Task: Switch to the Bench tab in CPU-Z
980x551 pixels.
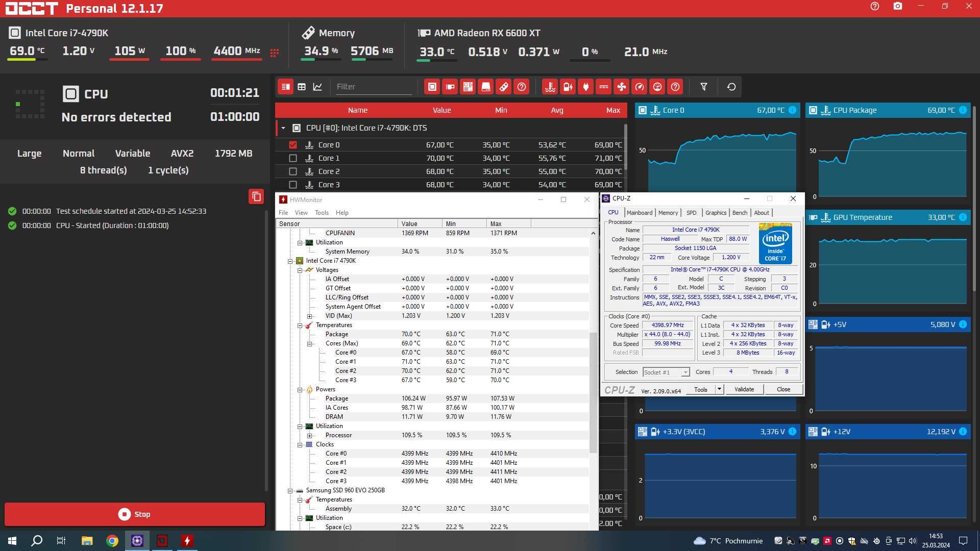Action: point(740,213)
